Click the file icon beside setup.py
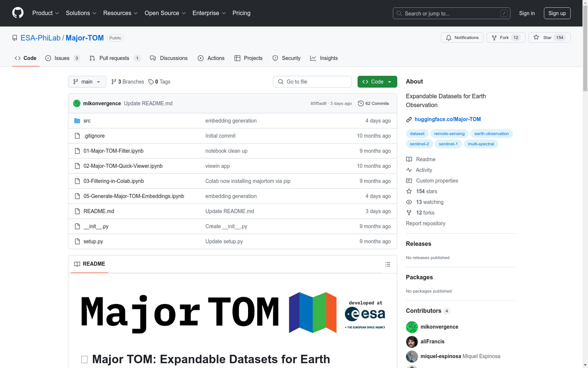Image resolution: width=588 pixels, height=368 pixels. (x=77, y=241)
